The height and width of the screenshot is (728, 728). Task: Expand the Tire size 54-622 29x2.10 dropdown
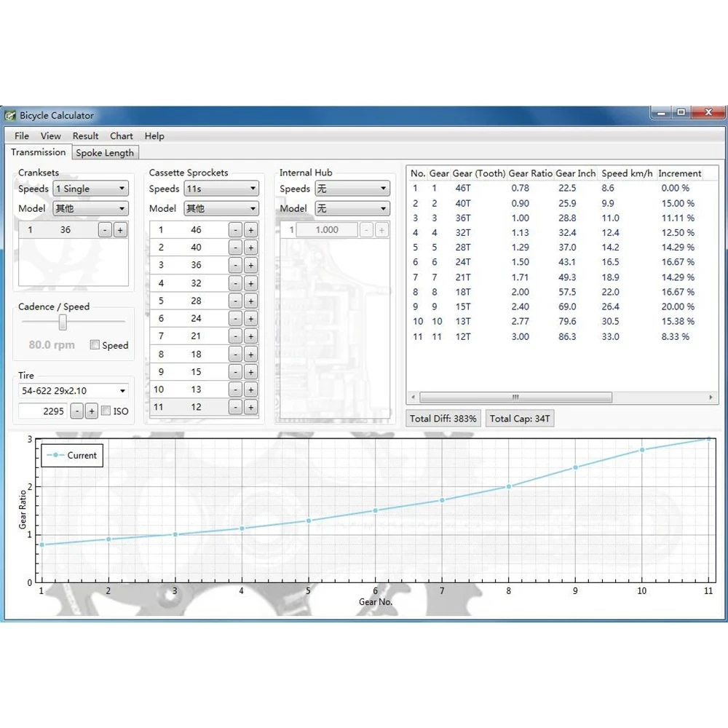[74, 390]
